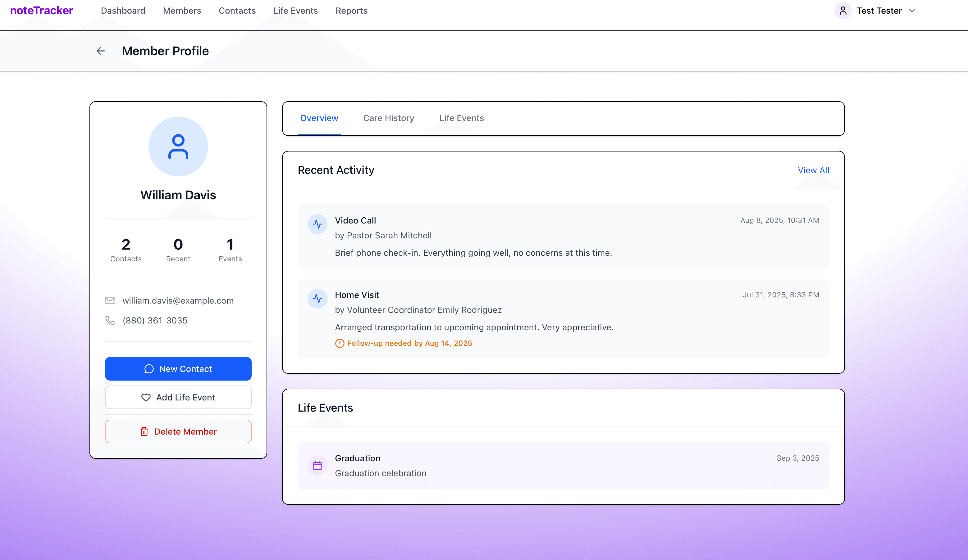Viewport: 968px width, 560px height.
Task: Click the activity pulse icon beside Home Visit
Action: pos(317,298)
